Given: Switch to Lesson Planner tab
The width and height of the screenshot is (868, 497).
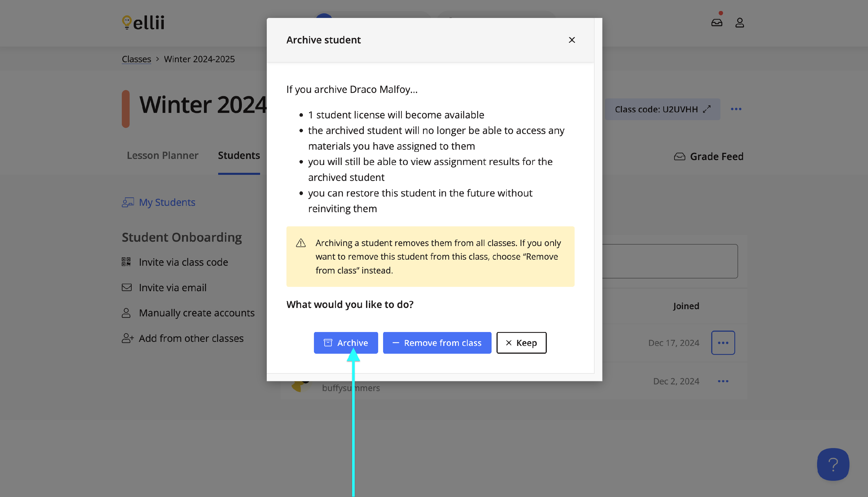Looking at the screenshot, I should tap(162, 155).
